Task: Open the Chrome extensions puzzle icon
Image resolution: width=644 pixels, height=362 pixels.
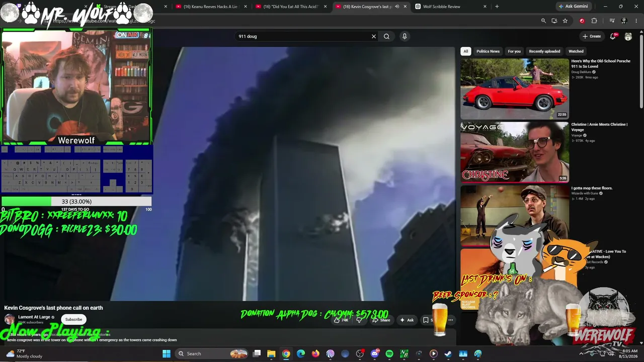Action: point(594,21)
